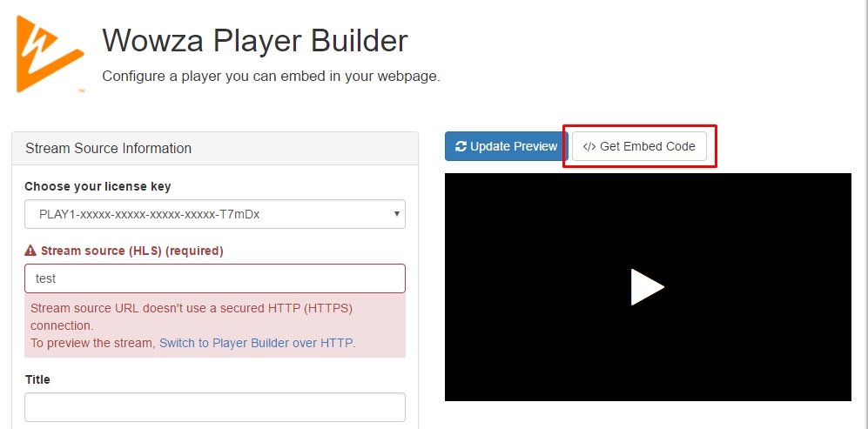Click the Update Preview button
The height and width of the screenshot is (429, 868).
pyautogui.click(x=507, y=146)
